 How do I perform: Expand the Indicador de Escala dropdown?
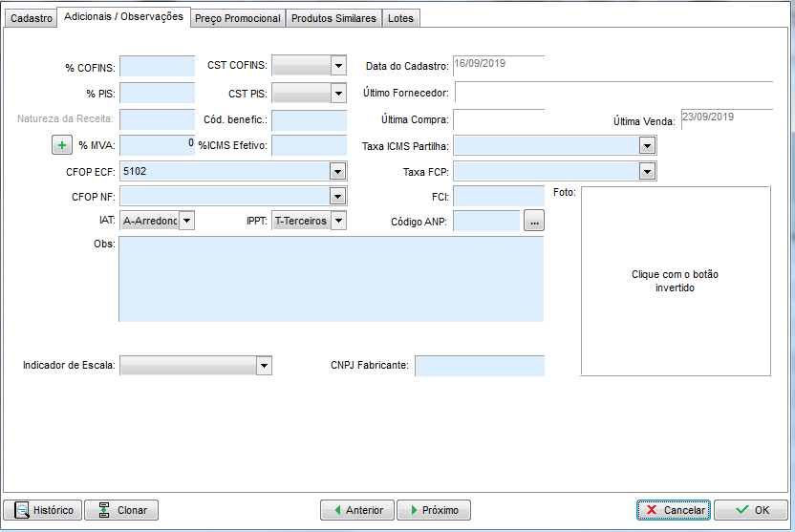point(264,366)
